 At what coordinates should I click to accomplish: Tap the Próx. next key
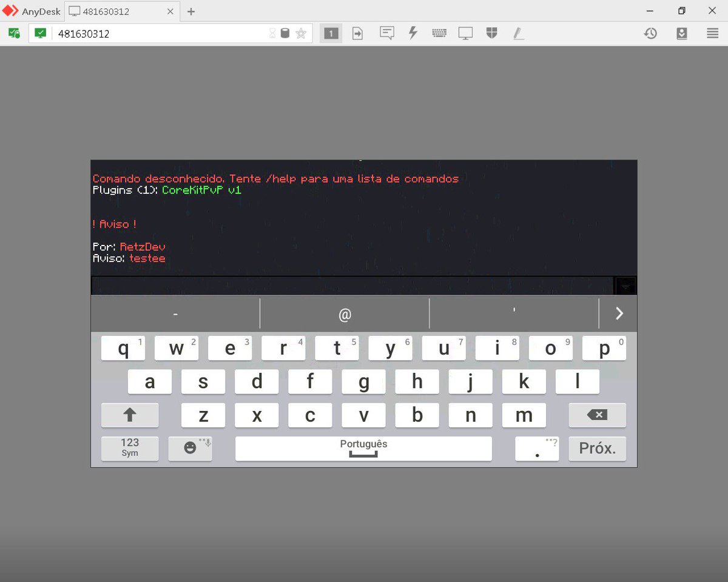tap(598, 449)
